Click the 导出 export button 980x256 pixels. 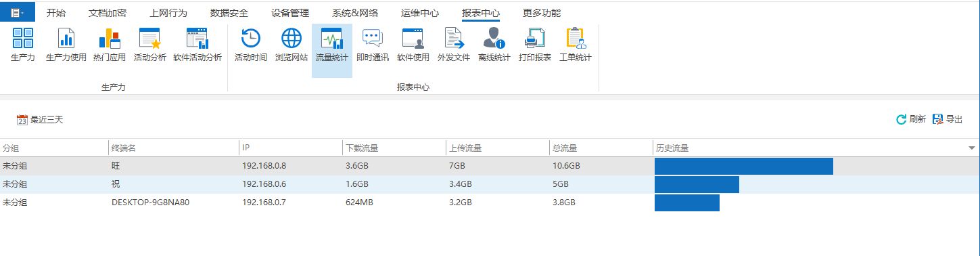point(948,119)
